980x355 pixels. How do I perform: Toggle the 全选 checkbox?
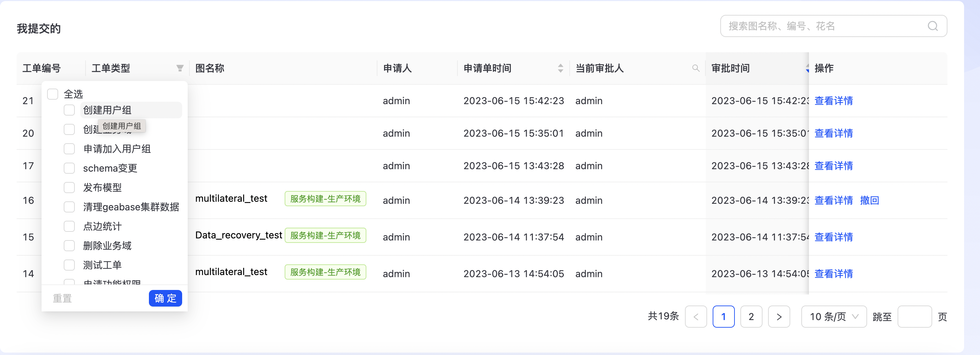(x=53, y=94)
